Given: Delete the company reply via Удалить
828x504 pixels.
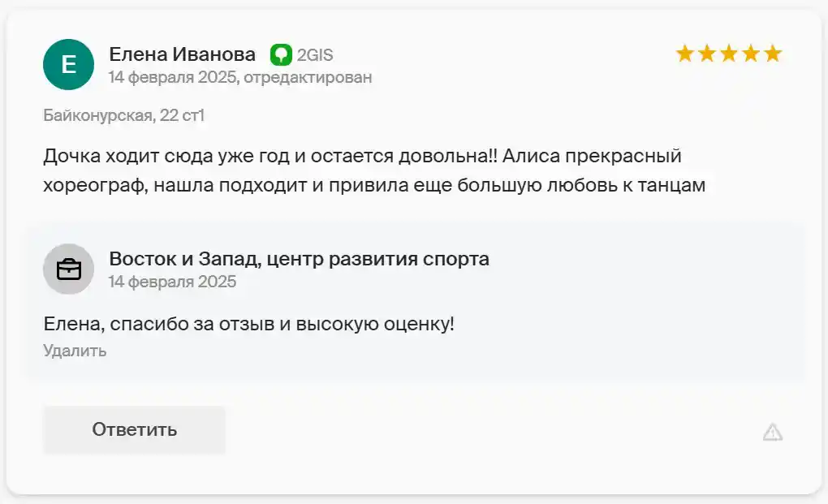Looking at the screenshot, I should (x=75, y=351).
